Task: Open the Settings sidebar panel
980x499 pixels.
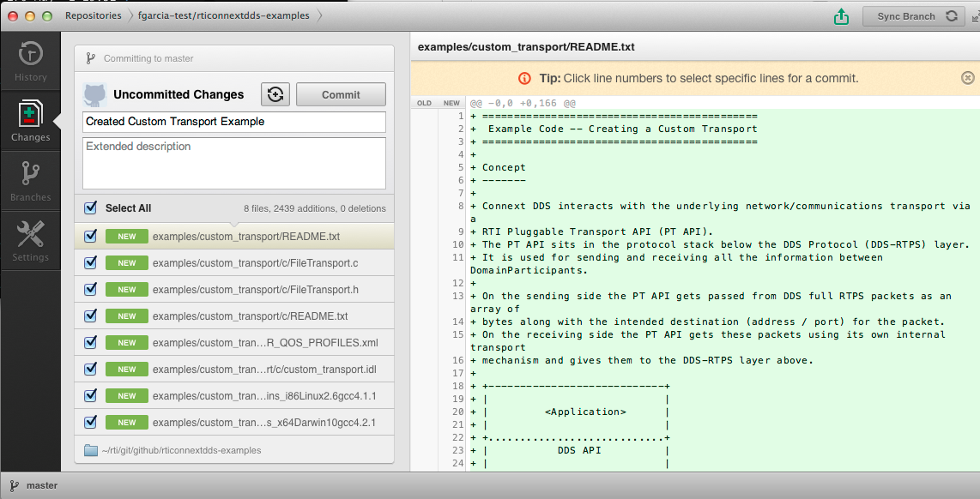Action: click(30, 241)
